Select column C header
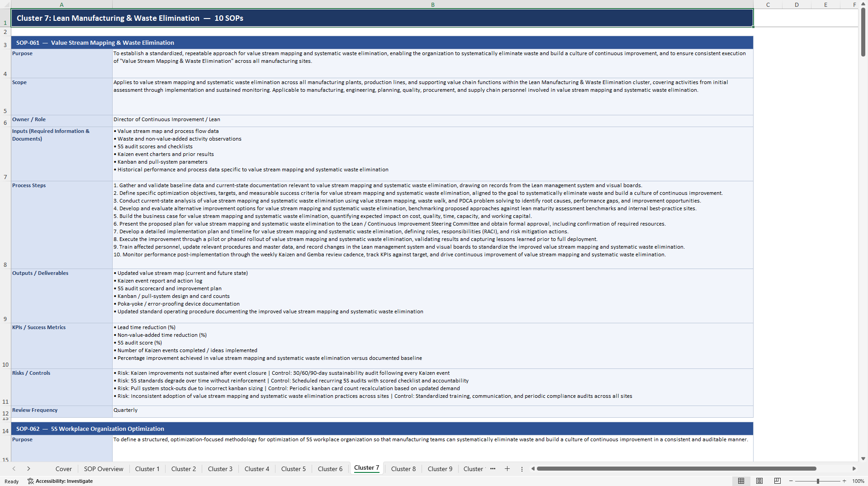868x486 pixels. [768, 5]
